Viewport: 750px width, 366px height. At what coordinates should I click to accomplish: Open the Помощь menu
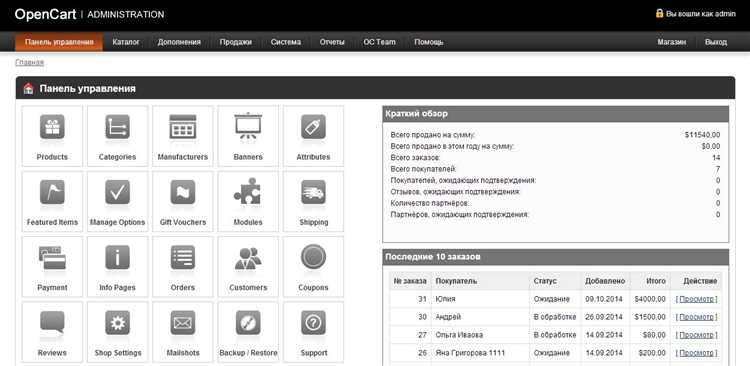coord(429,42)
